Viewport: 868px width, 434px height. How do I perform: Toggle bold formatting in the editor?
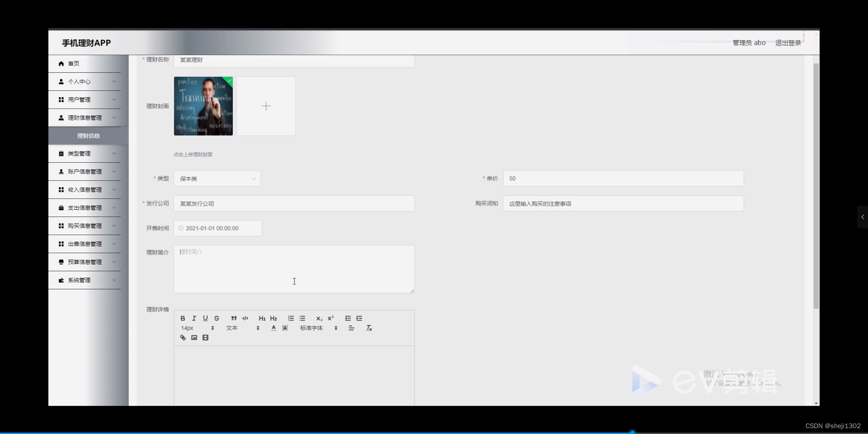coord(182,318)
